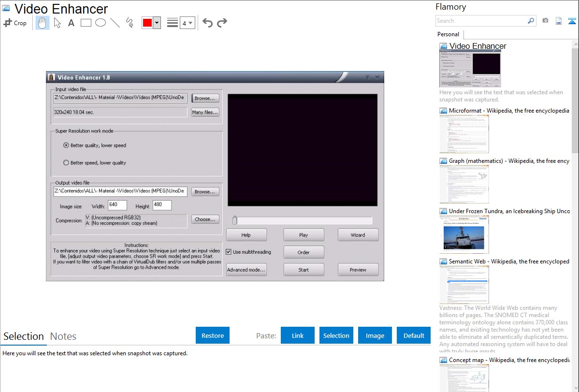Paste as Link
Screen dimensions: 579x392
coord(298,335)
